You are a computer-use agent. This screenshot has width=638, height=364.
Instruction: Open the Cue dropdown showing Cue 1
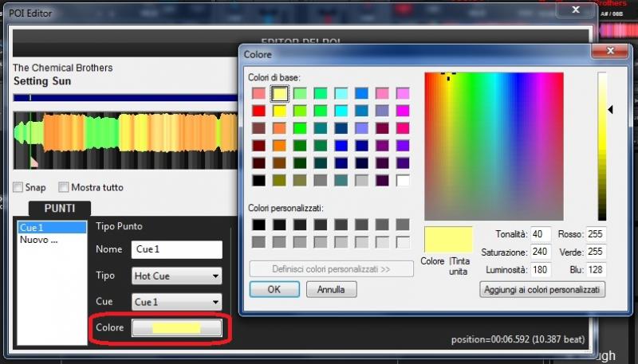point(177,302)
